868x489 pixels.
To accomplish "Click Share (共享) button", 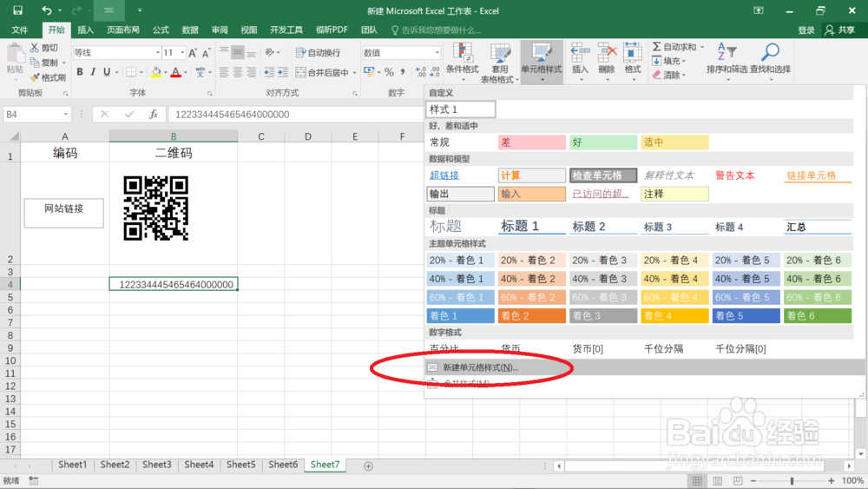I will click(x=839, y=30).
